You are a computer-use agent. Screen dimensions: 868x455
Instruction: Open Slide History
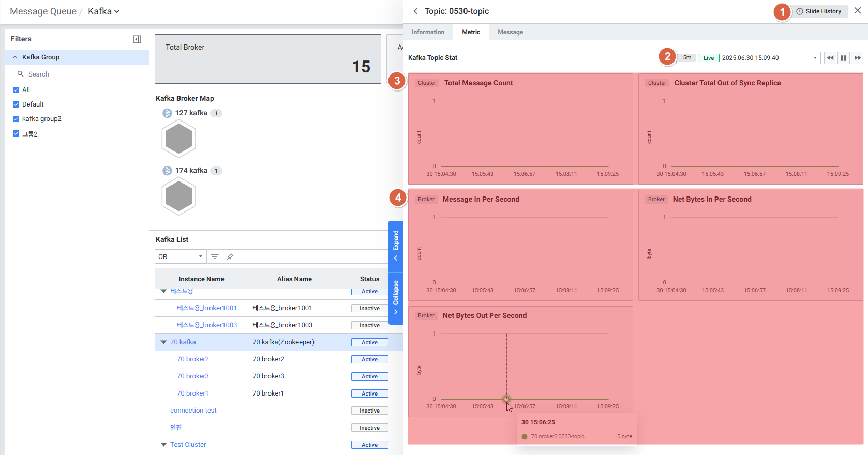pyautogui.click(x=818, y=11)
